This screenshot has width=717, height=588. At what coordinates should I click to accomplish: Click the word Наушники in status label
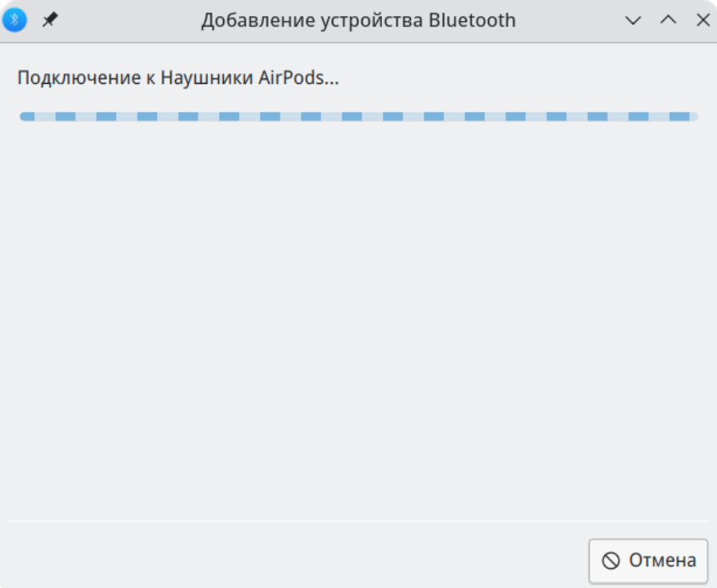207,78
